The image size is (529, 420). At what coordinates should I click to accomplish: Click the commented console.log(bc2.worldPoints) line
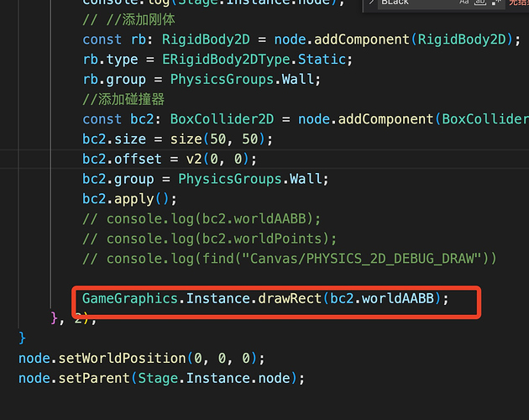(x=222, y=239)
